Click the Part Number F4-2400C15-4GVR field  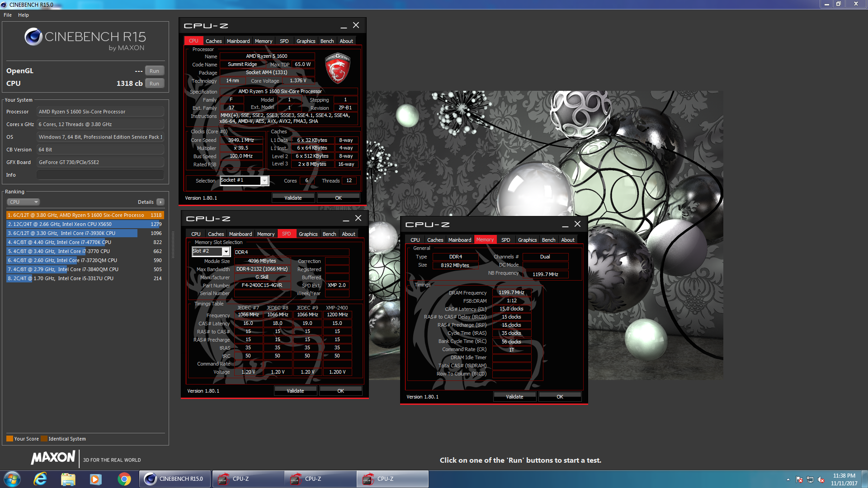pyautogui.click(x=262, y=286)
